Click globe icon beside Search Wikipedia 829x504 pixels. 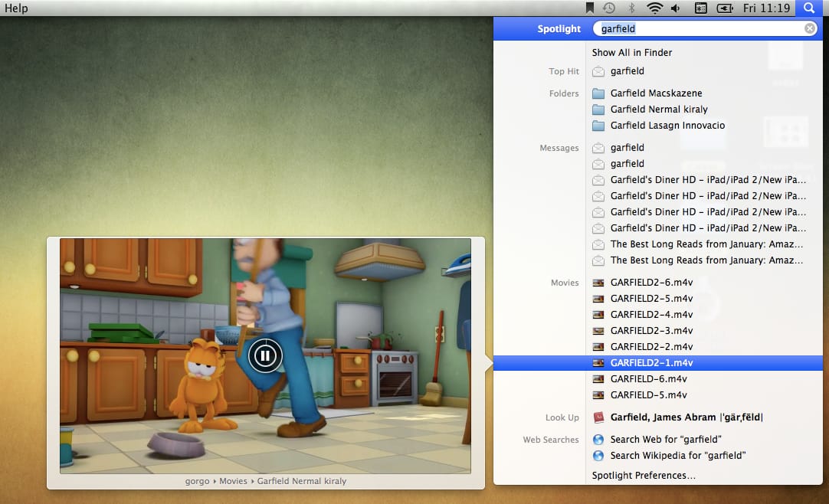click(598, 456)
